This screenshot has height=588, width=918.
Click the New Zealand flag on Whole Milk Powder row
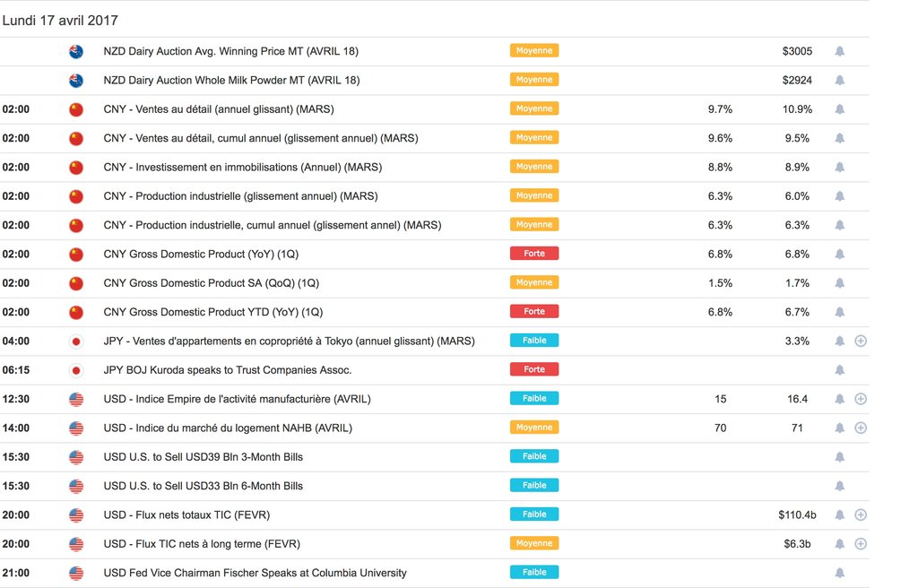pyautogui.click(x=76, y=81)
